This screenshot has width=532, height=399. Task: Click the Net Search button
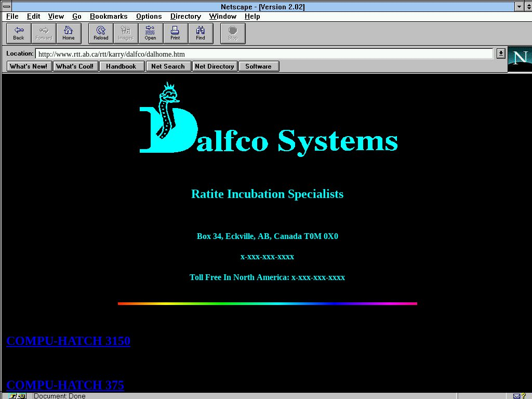(168, 66)
